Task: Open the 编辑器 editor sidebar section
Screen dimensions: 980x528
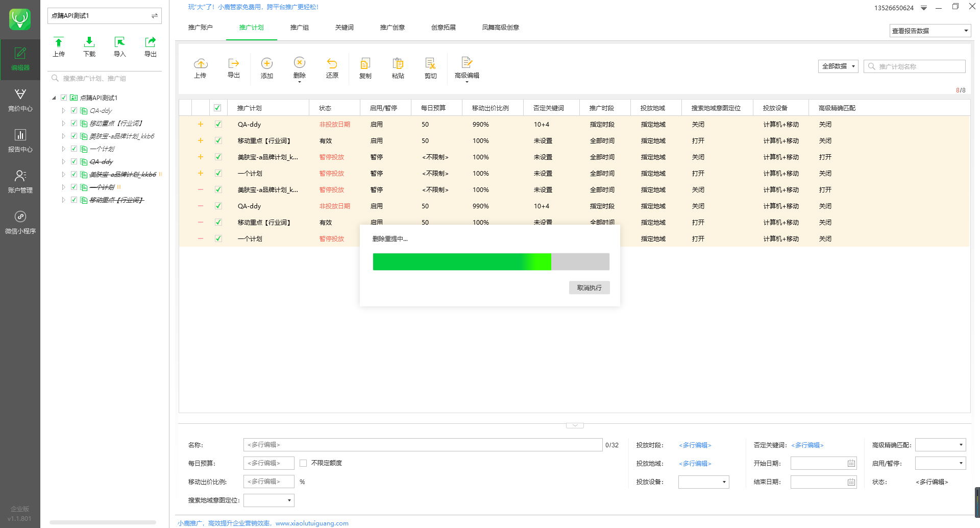Action: pos(20,59)
